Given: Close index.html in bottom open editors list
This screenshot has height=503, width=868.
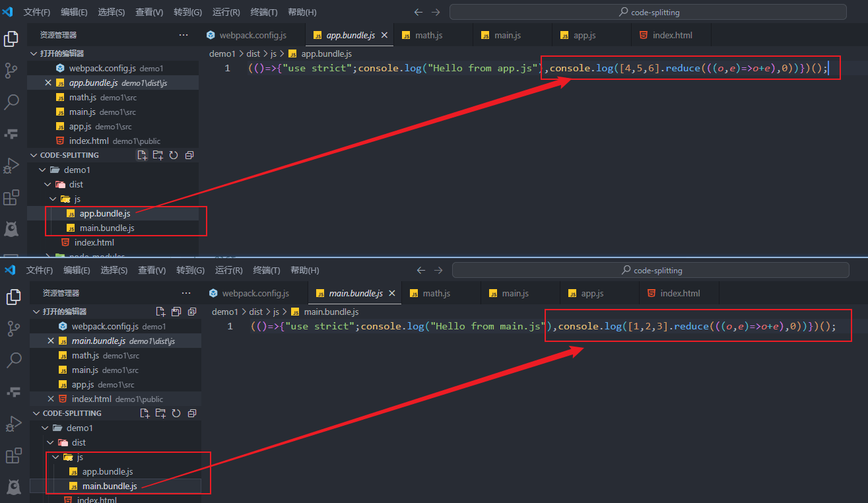Looking at the screenshot, I should click(x=50, y=399).
